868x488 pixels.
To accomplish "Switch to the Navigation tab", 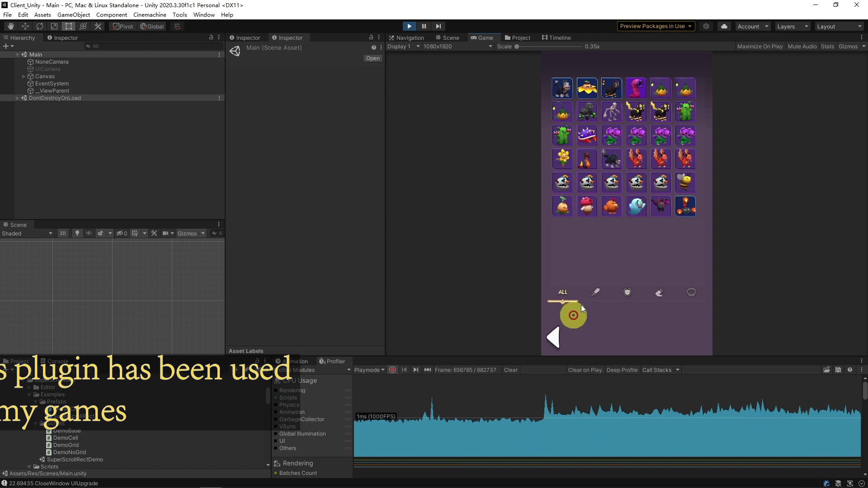I will pyautogui.click(x=406, y=38).
